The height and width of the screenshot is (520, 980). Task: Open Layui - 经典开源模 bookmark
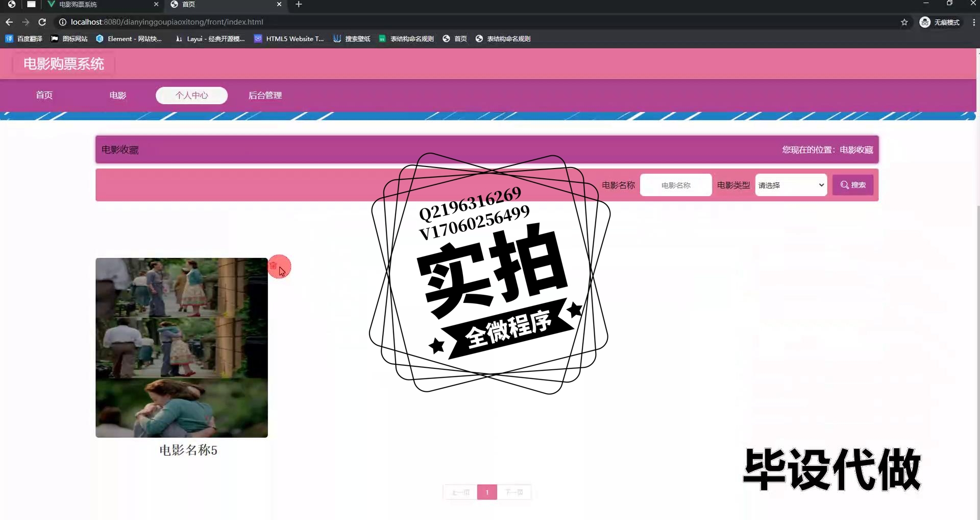point(210,39)
